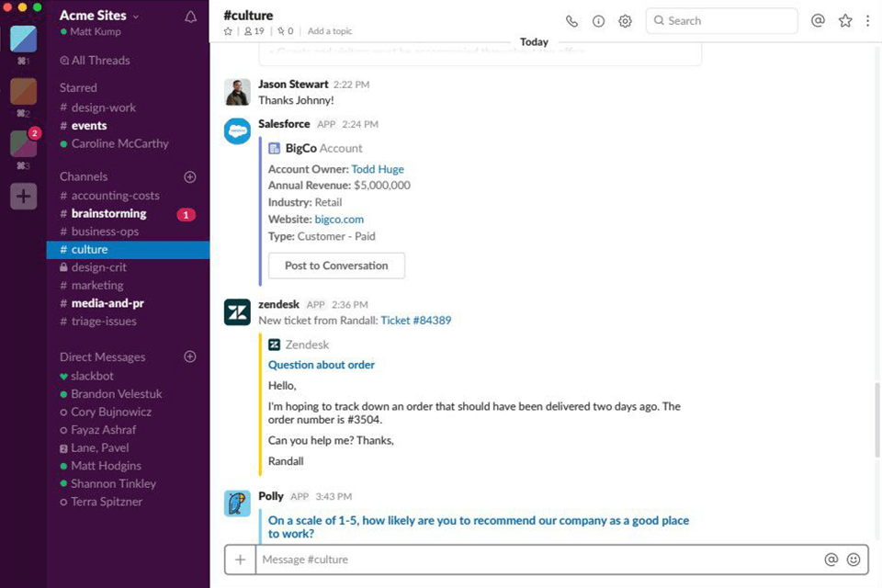The height and width of the screenshot is (588, 882).
Task: Click the Polly app avatar
Action: [x=237, y=503]
